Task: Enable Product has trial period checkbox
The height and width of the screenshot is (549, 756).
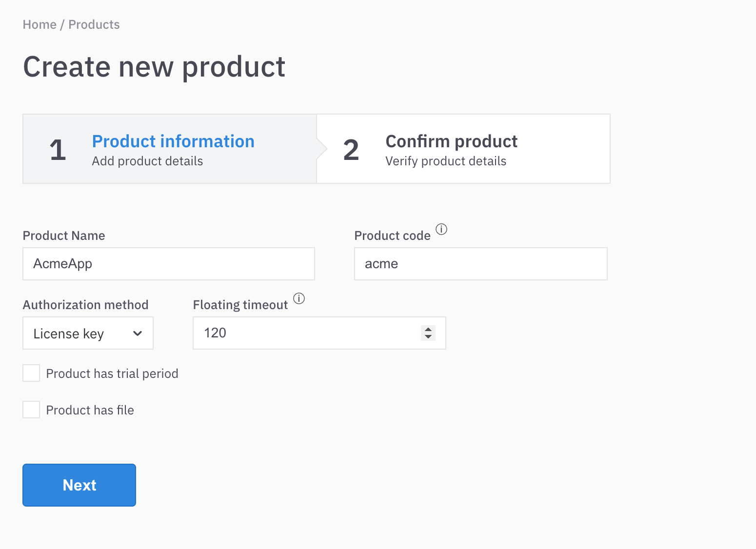Action: (31, 373)
